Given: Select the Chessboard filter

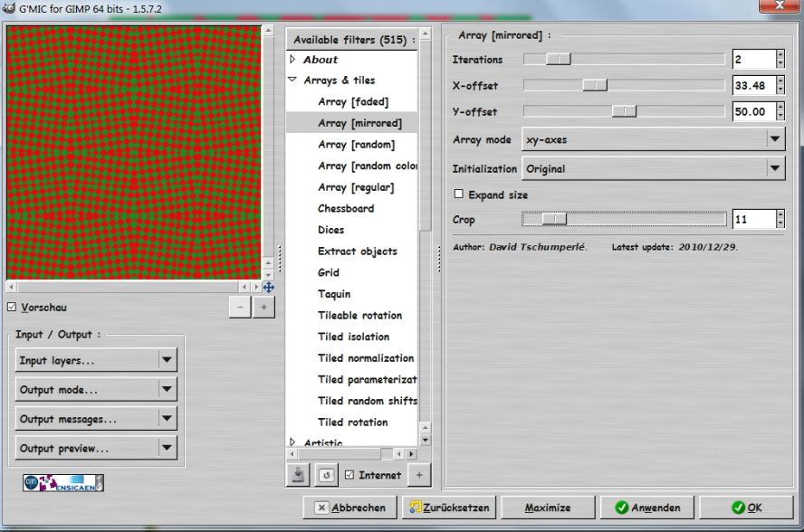Looking at the screenshot, I should [345, 208].
